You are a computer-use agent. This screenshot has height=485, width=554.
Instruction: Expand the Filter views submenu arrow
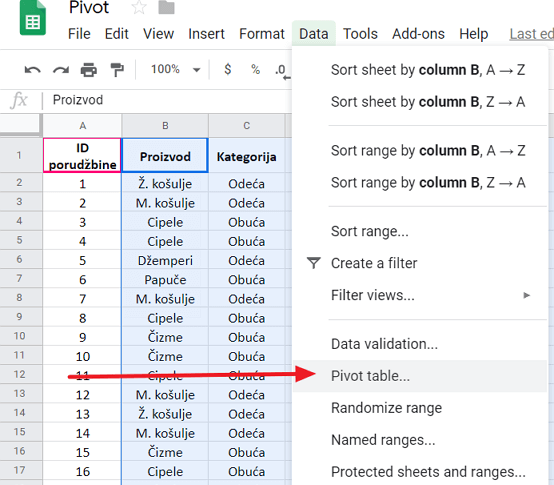point(526,295)
